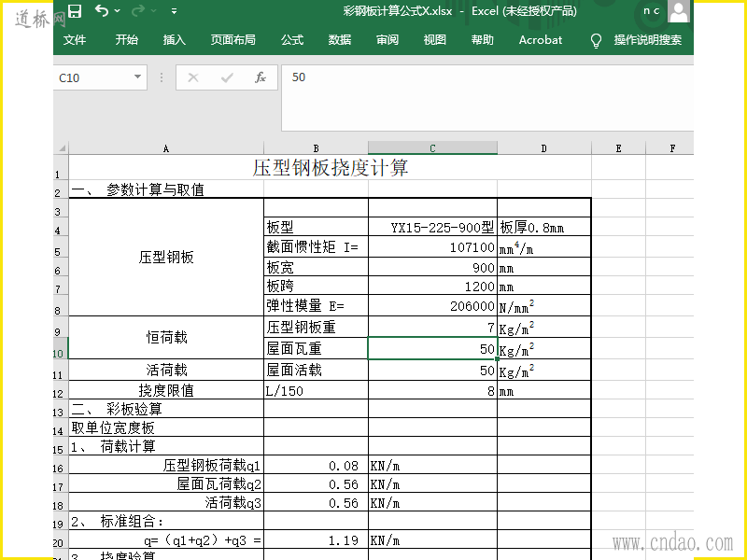Open the 文件 menu tab

point(75,40)
